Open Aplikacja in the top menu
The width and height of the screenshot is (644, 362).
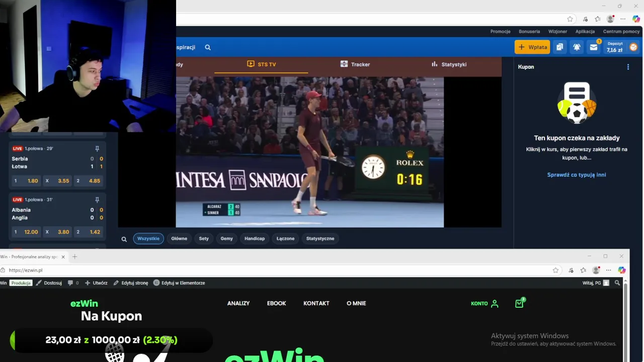(x=585, y=31)
